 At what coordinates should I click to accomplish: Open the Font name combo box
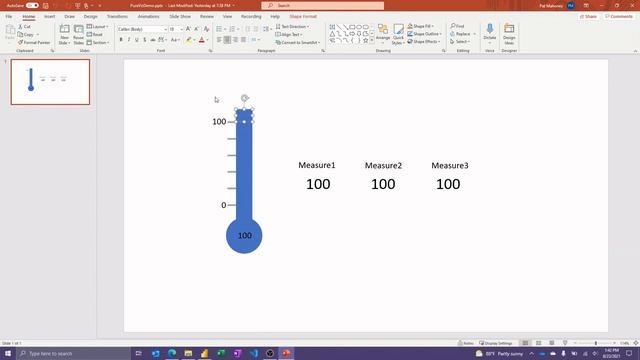(x=142, y=29)
